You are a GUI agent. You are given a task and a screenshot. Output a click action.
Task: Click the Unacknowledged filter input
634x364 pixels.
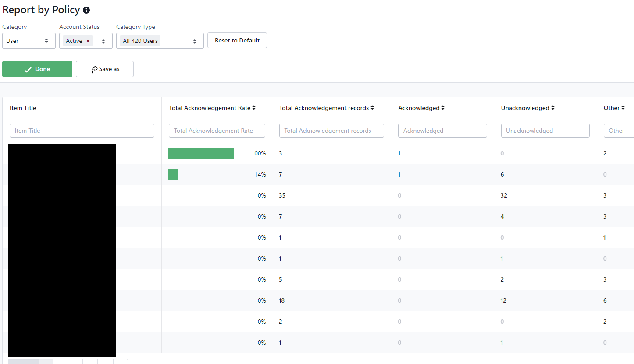pos(545,131)
